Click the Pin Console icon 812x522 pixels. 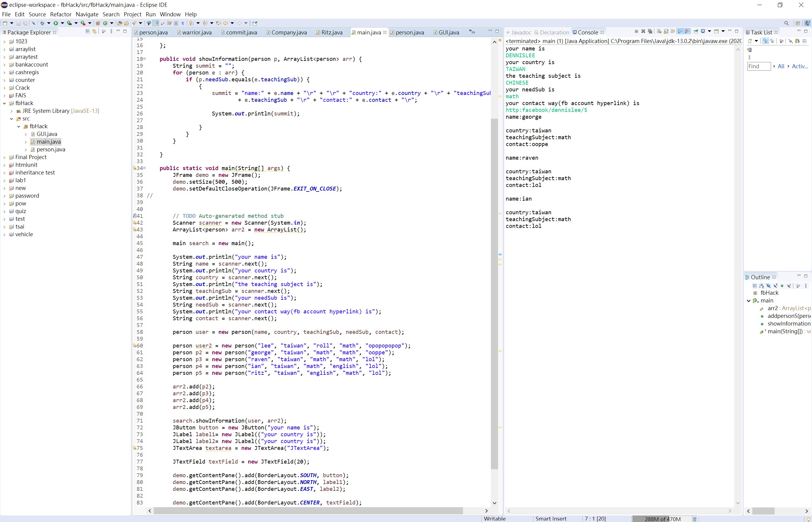coord(696,31)
